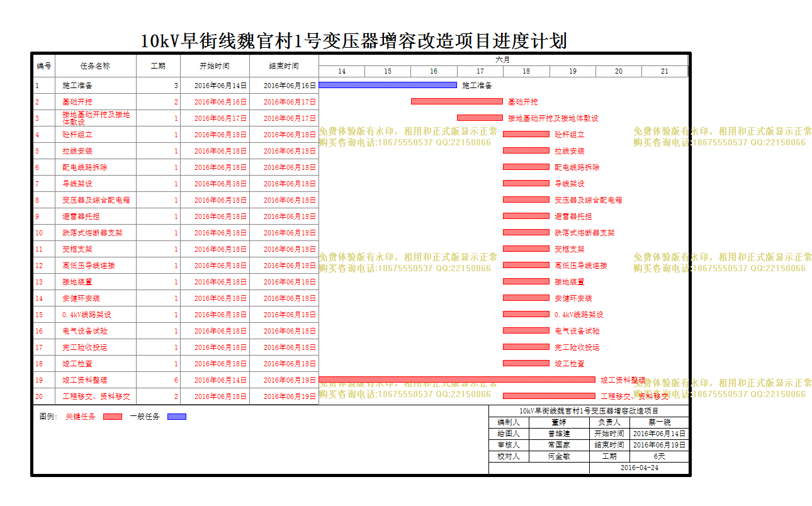
Task: Select day 21 in the timeline header
Action: click(x=665, y=72)
